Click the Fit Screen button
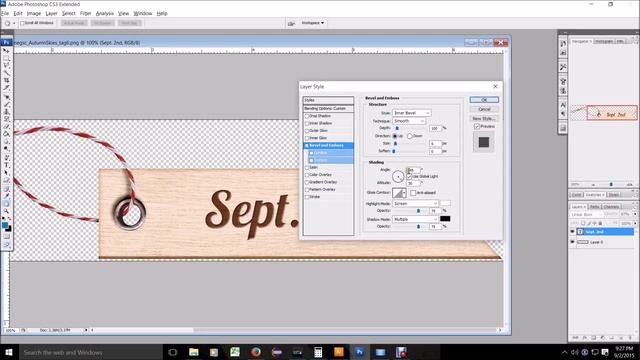This screenshot has height=360, width=640. coord(102,23)
